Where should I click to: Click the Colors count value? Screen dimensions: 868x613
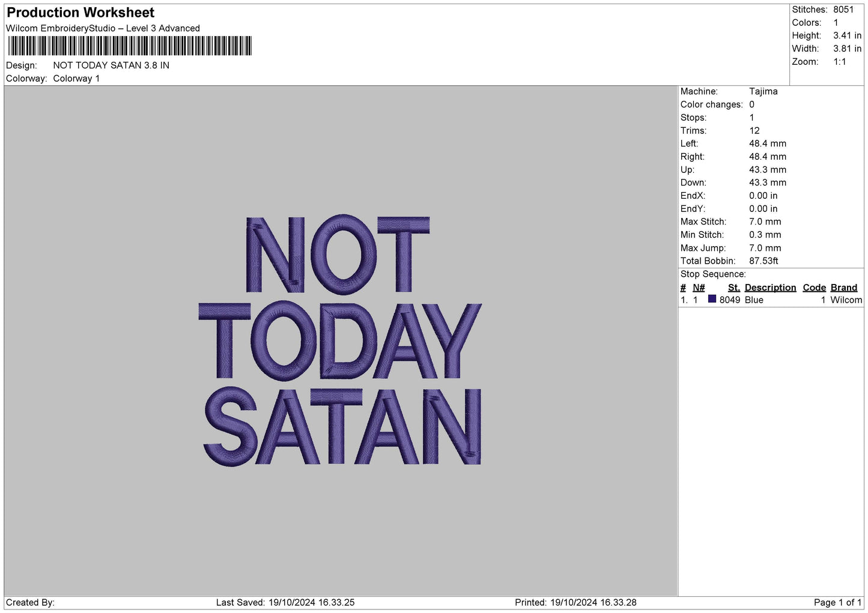click(836, 23)
